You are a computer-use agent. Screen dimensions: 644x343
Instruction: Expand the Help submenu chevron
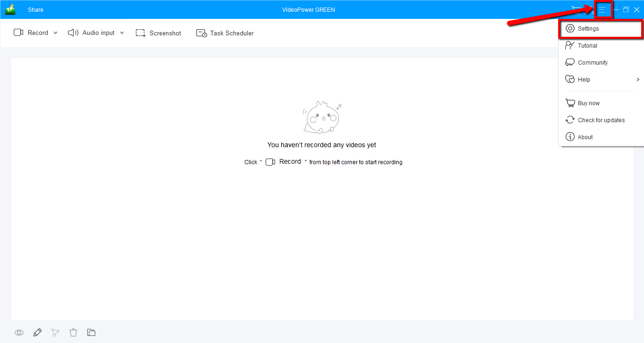(x=638, y=79)
